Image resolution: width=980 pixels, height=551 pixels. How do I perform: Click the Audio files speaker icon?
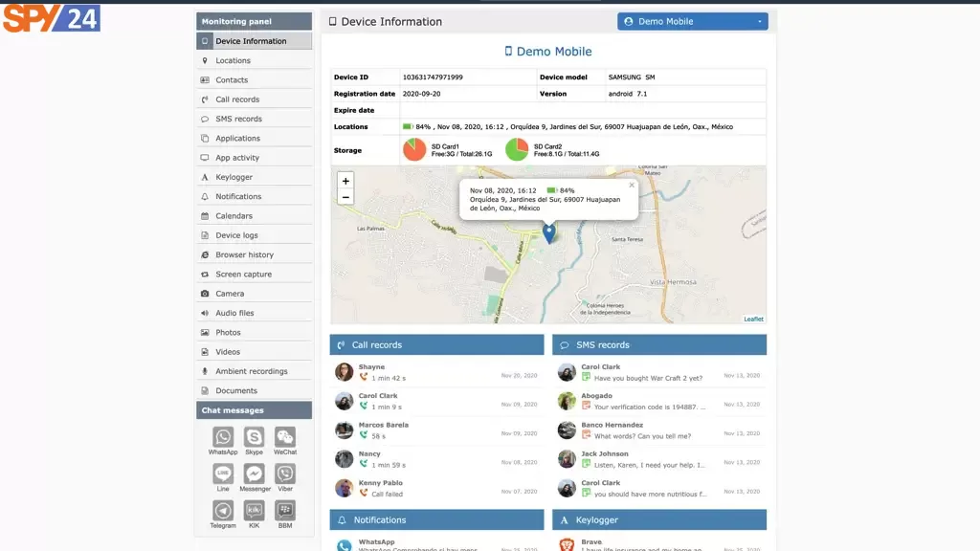(205, 313)
